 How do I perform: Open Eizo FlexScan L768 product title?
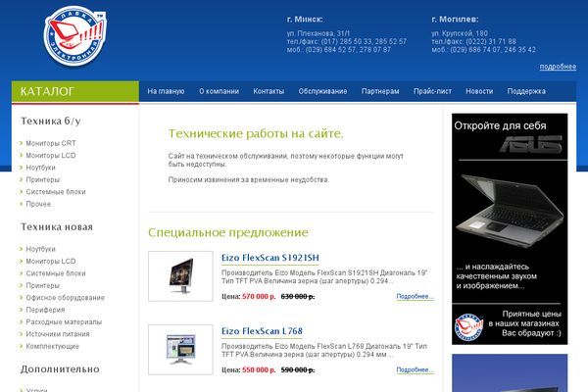[x=262, y=331]
